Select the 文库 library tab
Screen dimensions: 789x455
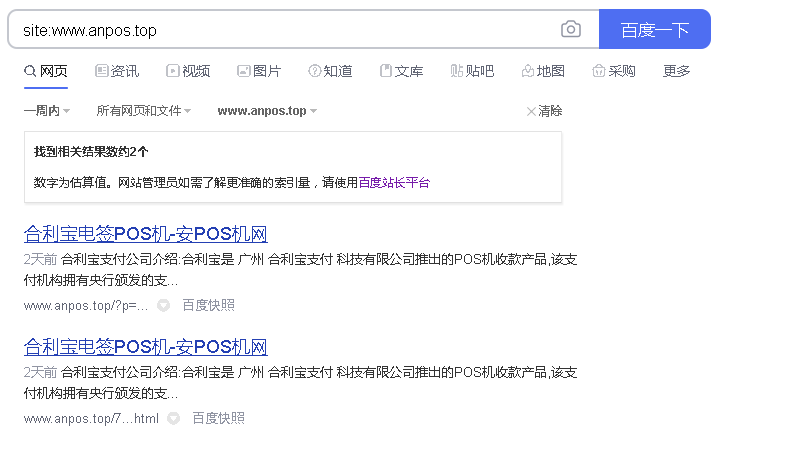click(x=401, y=71)
